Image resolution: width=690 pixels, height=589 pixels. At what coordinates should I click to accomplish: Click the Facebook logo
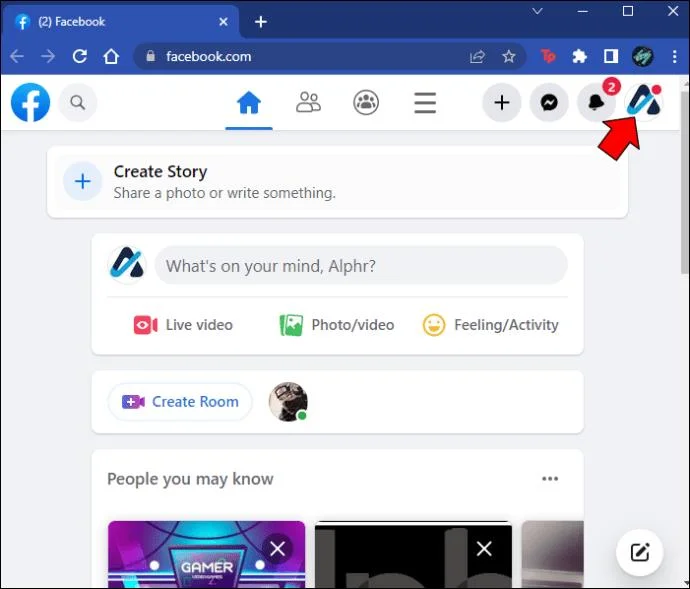(x=30, y=103)
